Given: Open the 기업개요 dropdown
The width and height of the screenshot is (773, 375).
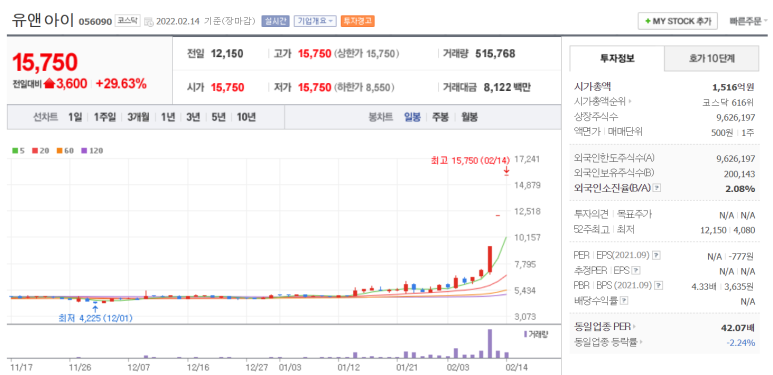Looking at the screenshot, I should (315, 21).
